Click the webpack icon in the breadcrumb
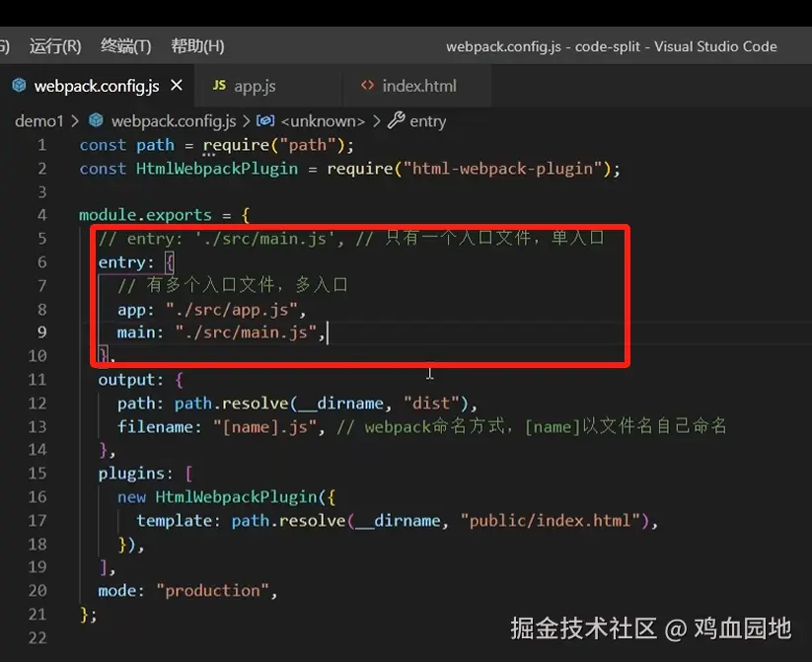The image size is (812, 662). point(96,120)
